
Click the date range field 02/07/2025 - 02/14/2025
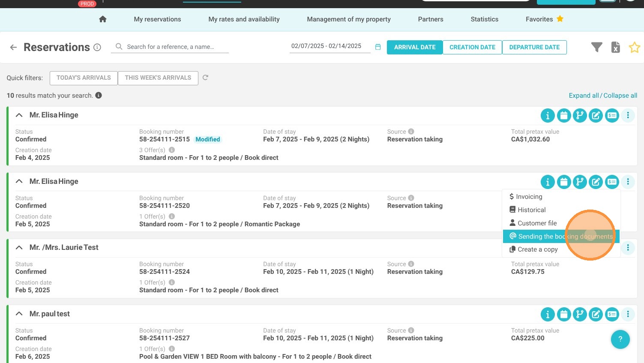[x=329, y=46]
